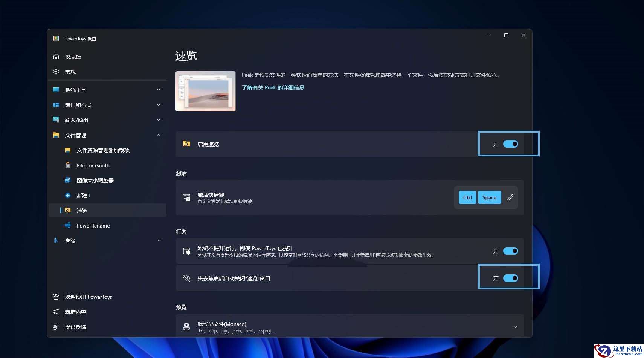Click the 输入/输出 keyboard icon

[56, 120]
